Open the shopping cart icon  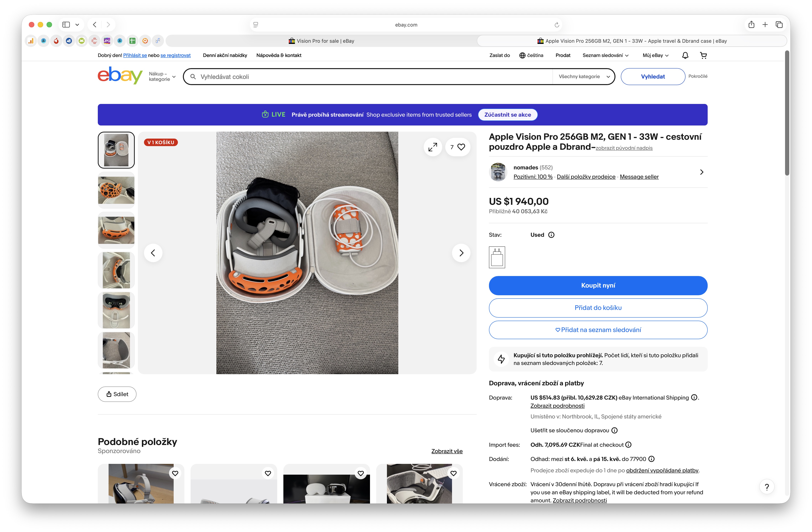[x=703, y=55]
